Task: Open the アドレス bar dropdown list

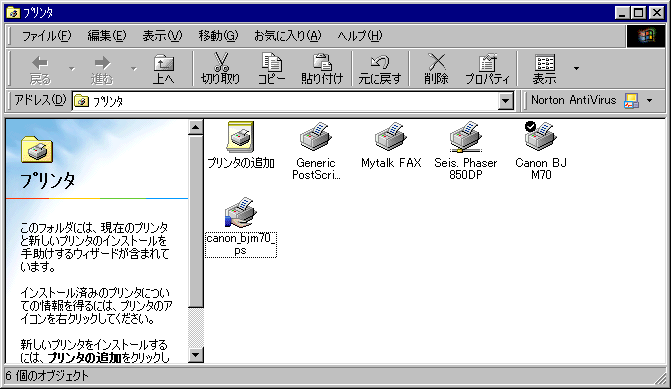Action: coord(506,101)
